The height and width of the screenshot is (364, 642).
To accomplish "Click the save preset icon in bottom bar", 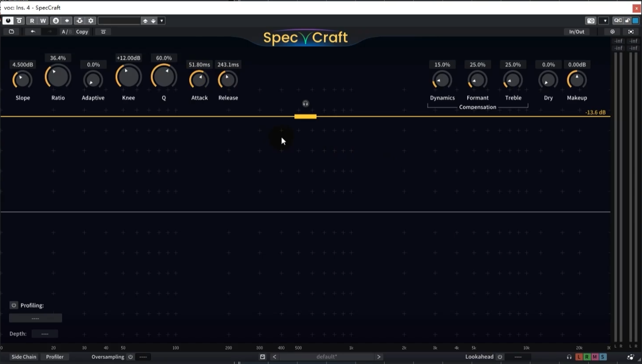I will point(262,356).
